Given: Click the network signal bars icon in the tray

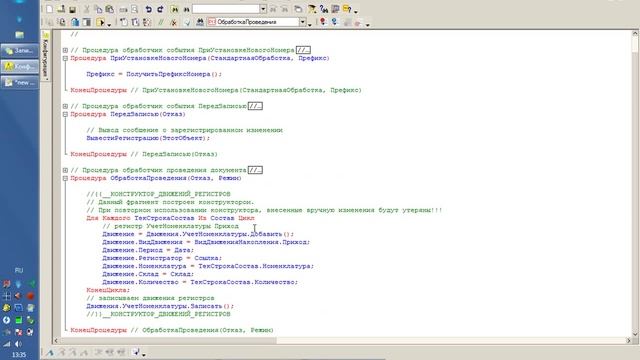Looking at the screenshot, I should (x=7, y=344).
